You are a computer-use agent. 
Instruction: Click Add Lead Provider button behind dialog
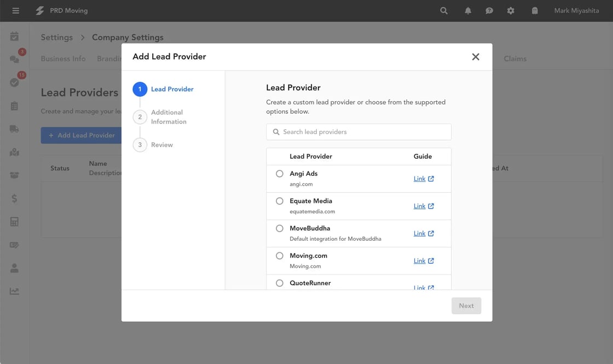tap(82, 135)
